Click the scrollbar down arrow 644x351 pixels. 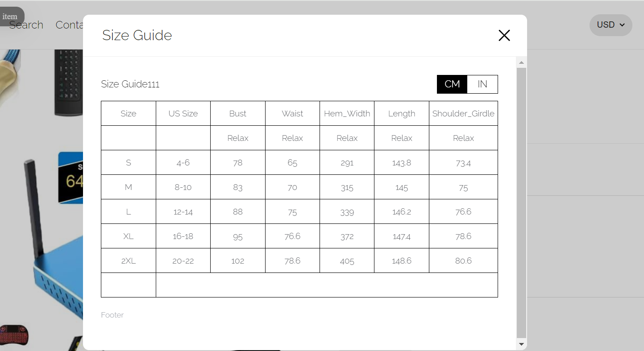pyautogui.click(x=521, y=344)
